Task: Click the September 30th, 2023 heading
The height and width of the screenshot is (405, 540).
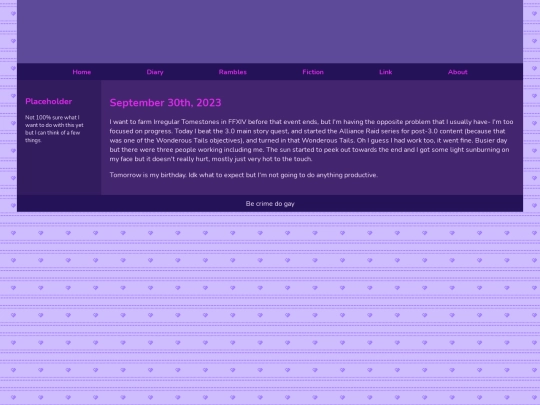Action: point(165,103)
